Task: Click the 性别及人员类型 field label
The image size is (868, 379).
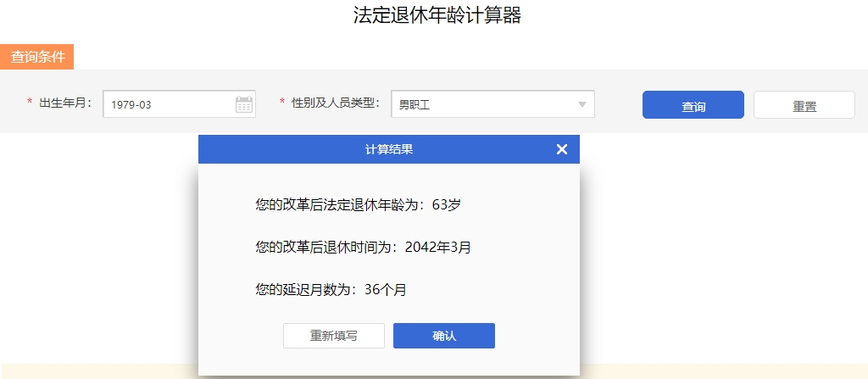Action: click(335, 103)
